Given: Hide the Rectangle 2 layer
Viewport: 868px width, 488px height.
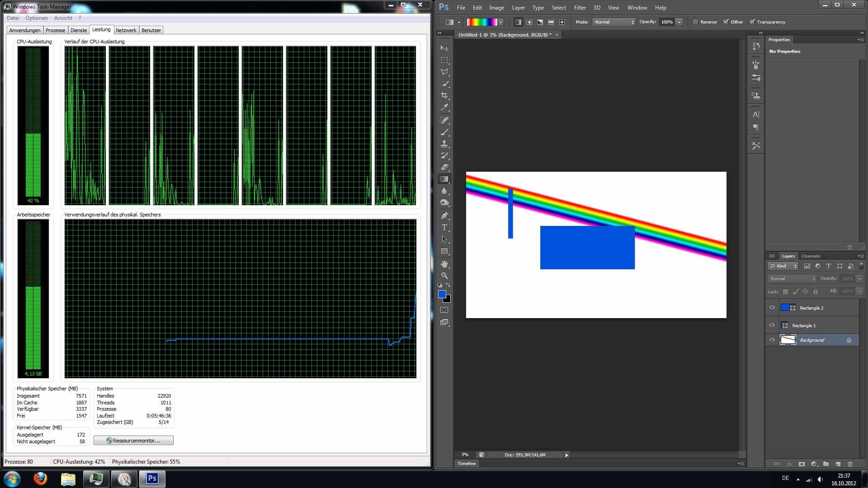Looking at the screenshot, I should (x=772, y=308).
